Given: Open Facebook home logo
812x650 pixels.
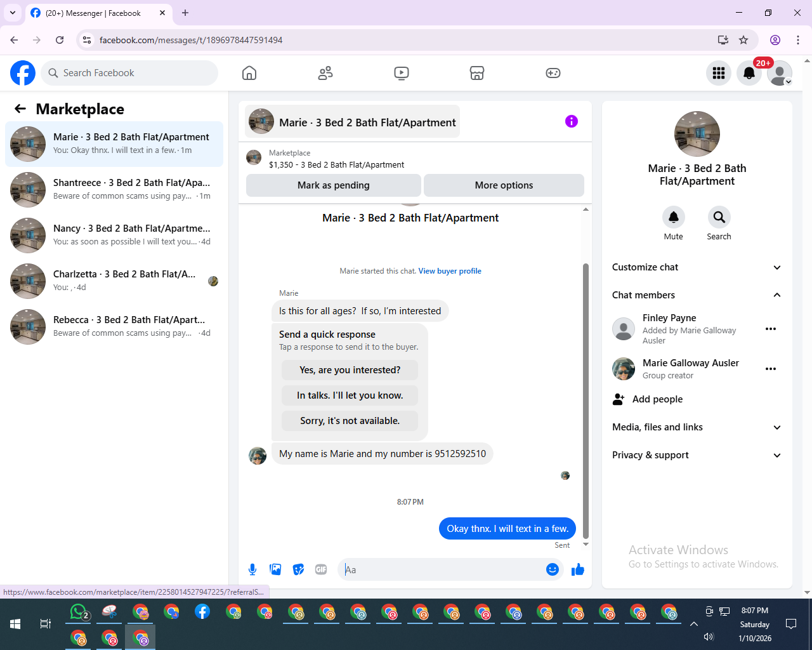Looking at the screenshot, I should [x=23, y=73].
